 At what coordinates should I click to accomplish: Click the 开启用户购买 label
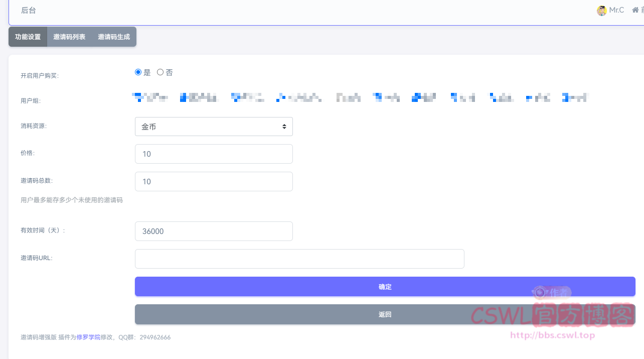click(x=40, y=76)
